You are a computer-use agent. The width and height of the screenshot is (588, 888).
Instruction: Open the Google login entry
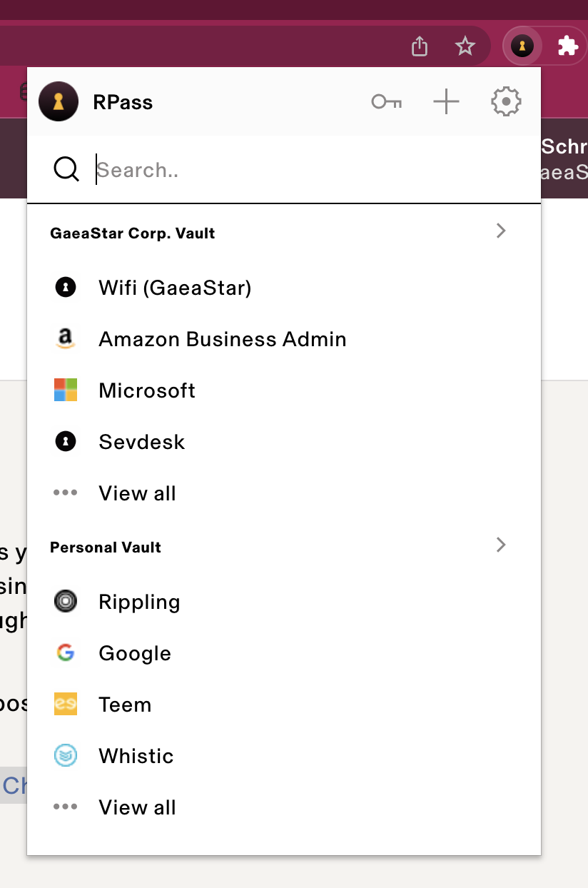point(135,653)
